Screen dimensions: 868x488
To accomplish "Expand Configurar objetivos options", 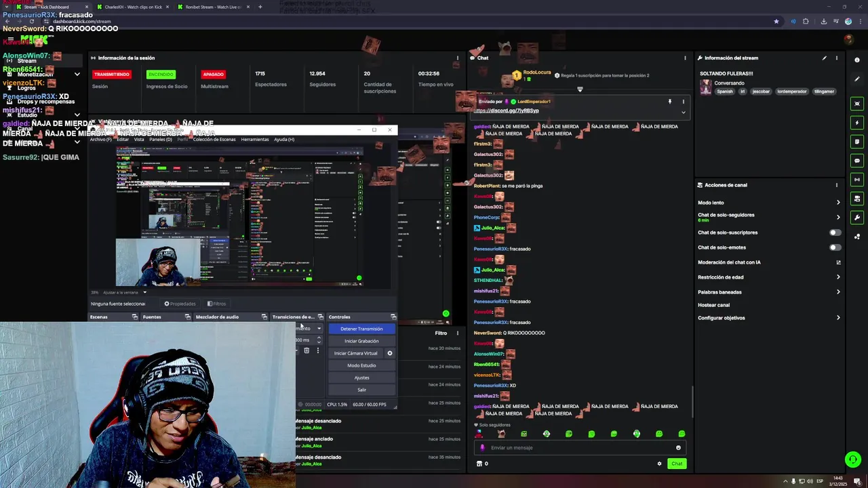I will tap(838, 318).
